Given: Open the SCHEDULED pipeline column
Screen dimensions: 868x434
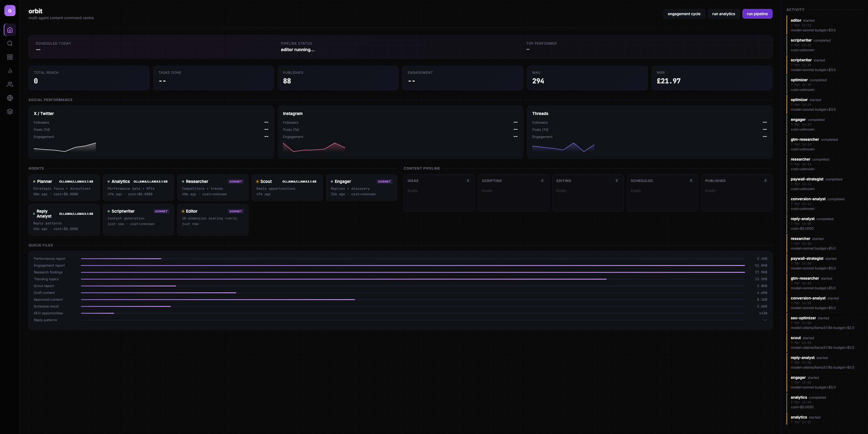Looking at the screenshot, I should coord(662,193).
